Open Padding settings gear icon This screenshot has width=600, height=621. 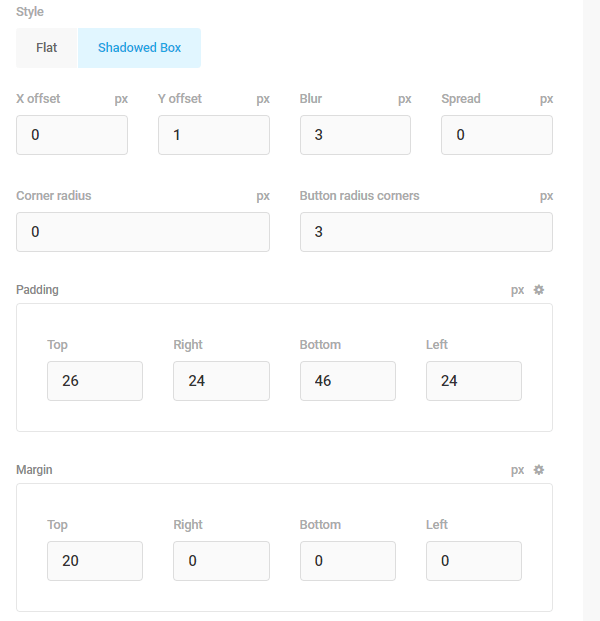click(x=539, y=290)
